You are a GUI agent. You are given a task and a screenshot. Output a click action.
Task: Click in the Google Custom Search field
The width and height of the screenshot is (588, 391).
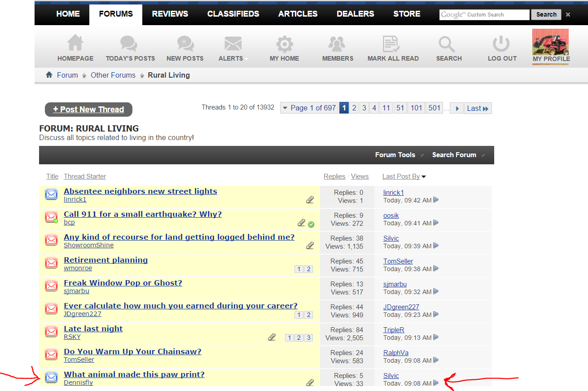pos(484,14)
